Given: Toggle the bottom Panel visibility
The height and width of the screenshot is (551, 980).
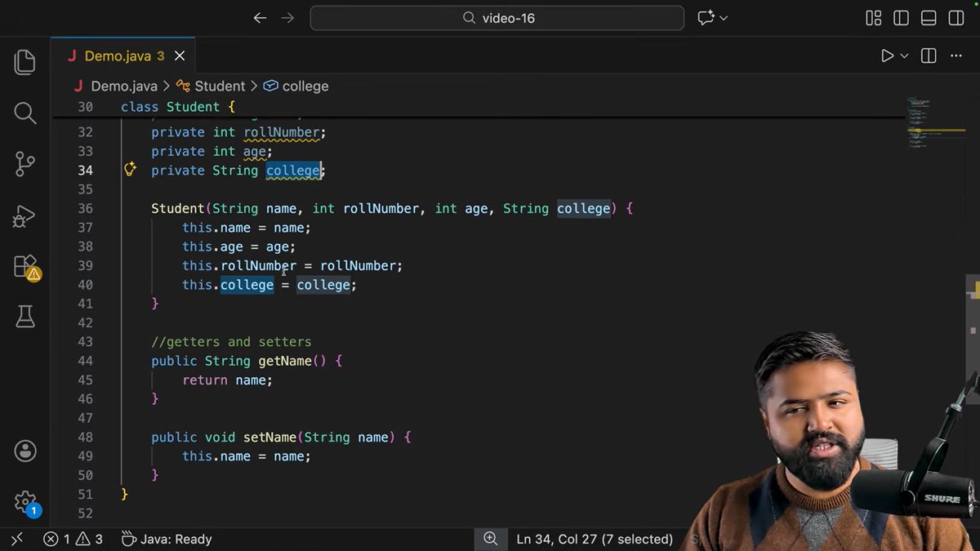Looking at the screenshot, I should 929,18.
